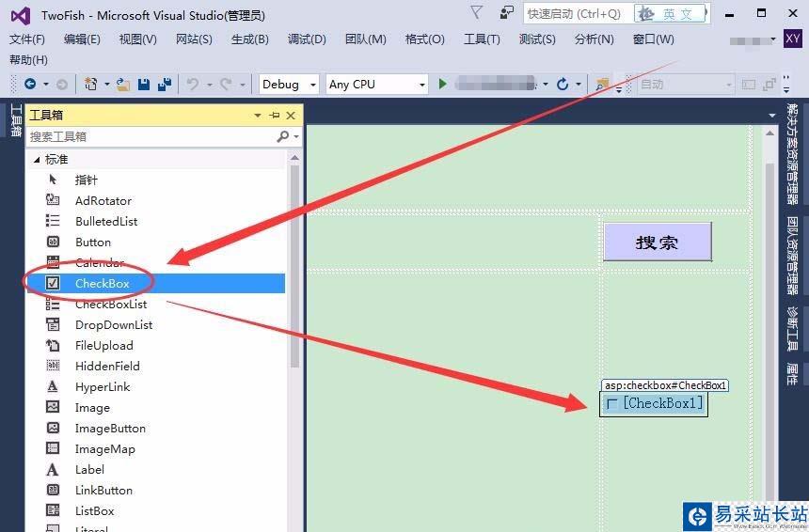This screenshot has width=809, height=532.
Task: Open the 诊断工具 side tab
Action: 792,329
